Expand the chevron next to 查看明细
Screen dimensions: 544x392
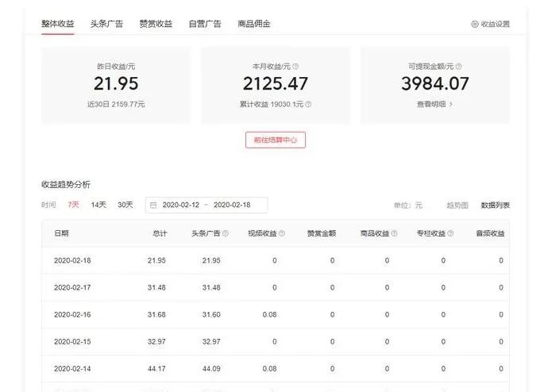coord(450,104)
